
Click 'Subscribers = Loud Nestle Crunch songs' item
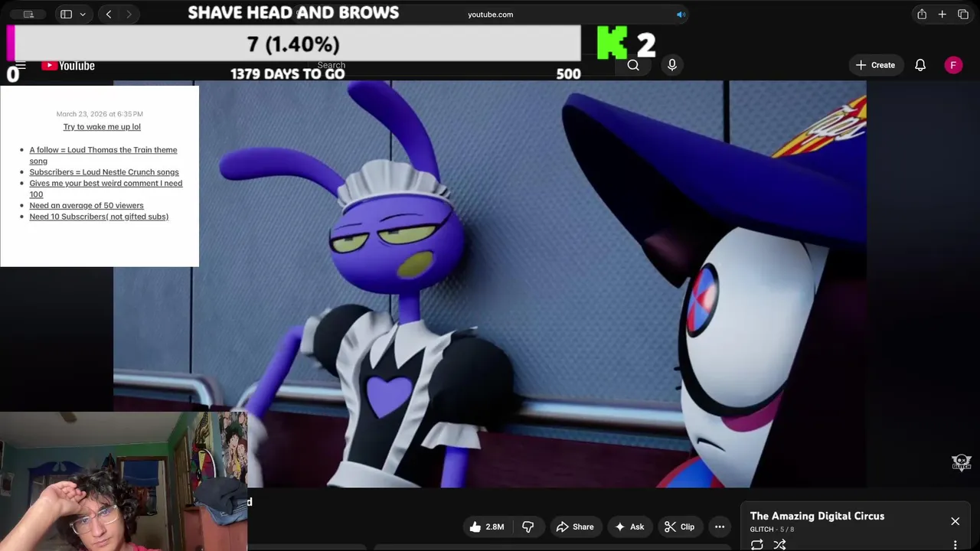104,172
